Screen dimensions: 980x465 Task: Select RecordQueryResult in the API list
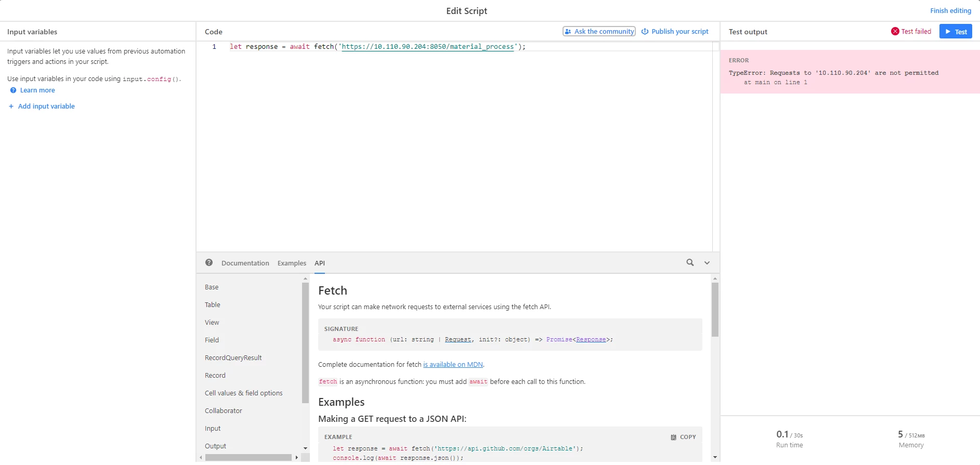(x=233, y=358)
